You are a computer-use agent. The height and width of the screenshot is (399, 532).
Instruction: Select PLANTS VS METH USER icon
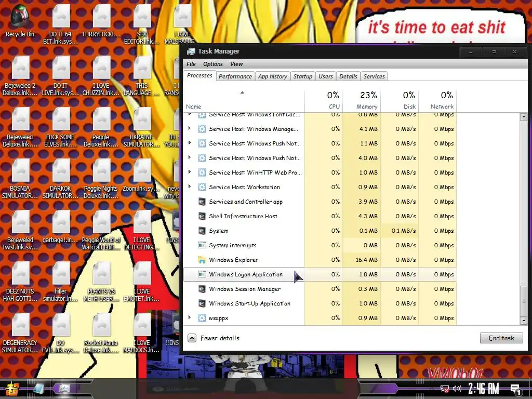tap(101, 282)
